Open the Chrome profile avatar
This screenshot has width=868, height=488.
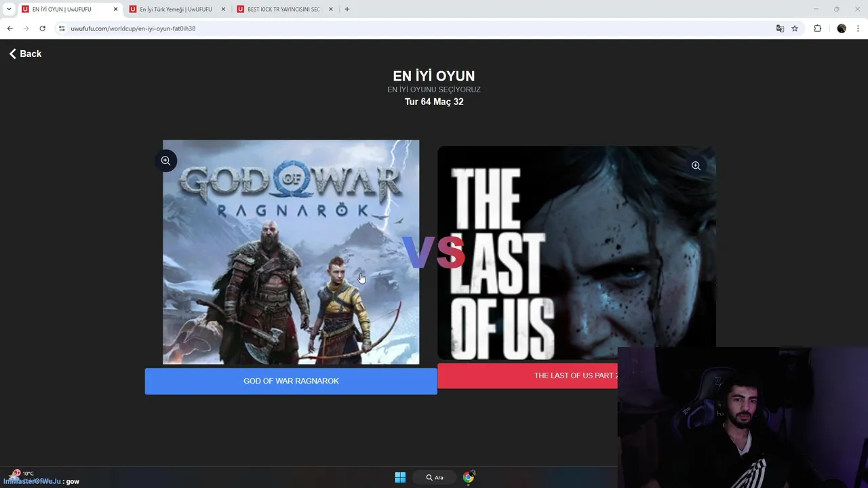click(x=842, y=28)
